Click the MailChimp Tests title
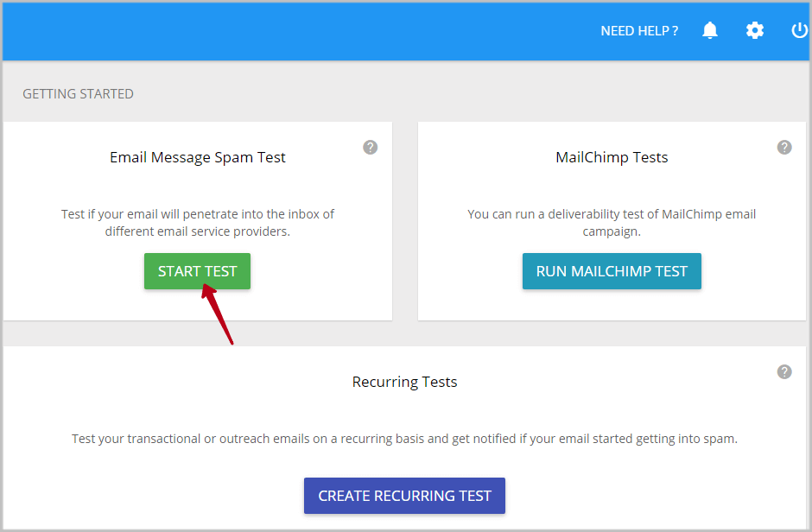The width and height of the screenshot is (812, 532). (612, 157)
